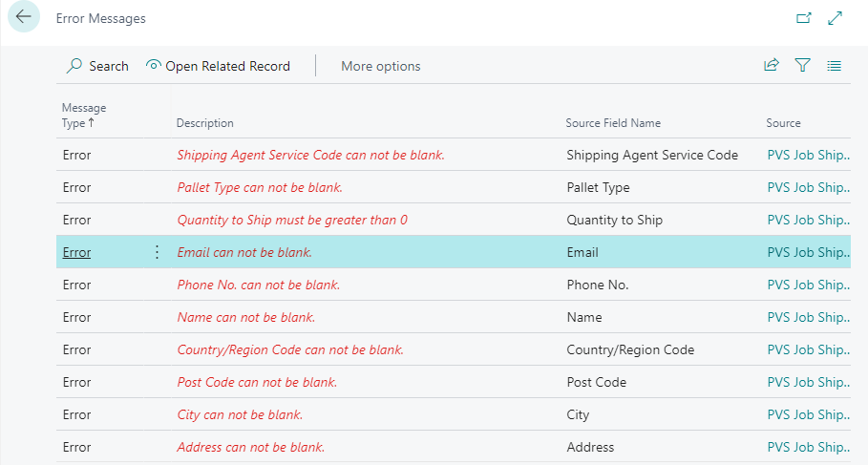
Task: Switch the list view layout icon
Action: tap(835, 66)
